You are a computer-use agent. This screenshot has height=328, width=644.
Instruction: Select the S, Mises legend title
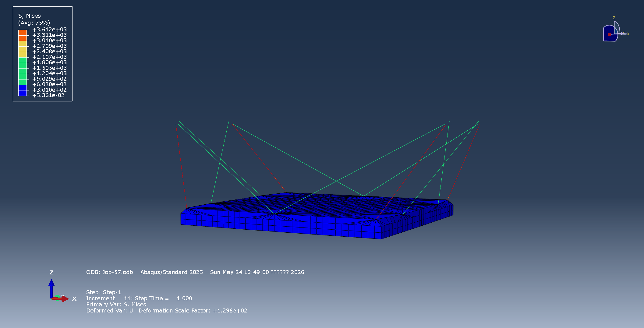click(30, 16)
